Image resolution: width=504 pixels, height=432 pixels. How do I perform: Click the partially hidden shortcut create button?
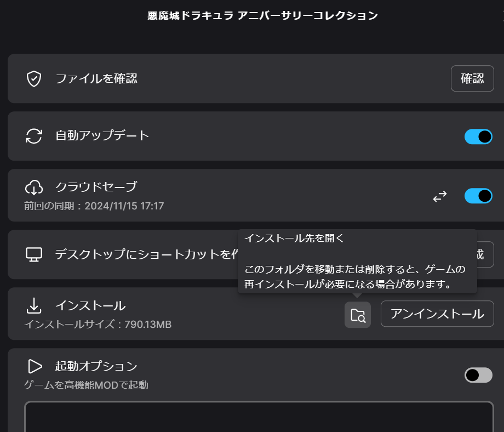click(x=485, y=254)
